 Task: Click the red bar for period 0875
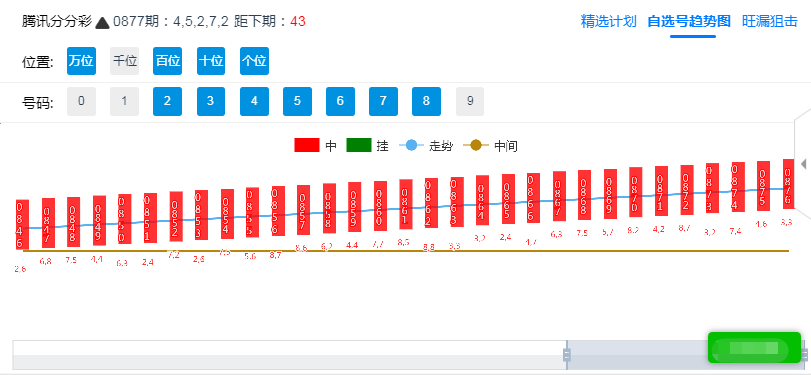click(x=763, y=186)
